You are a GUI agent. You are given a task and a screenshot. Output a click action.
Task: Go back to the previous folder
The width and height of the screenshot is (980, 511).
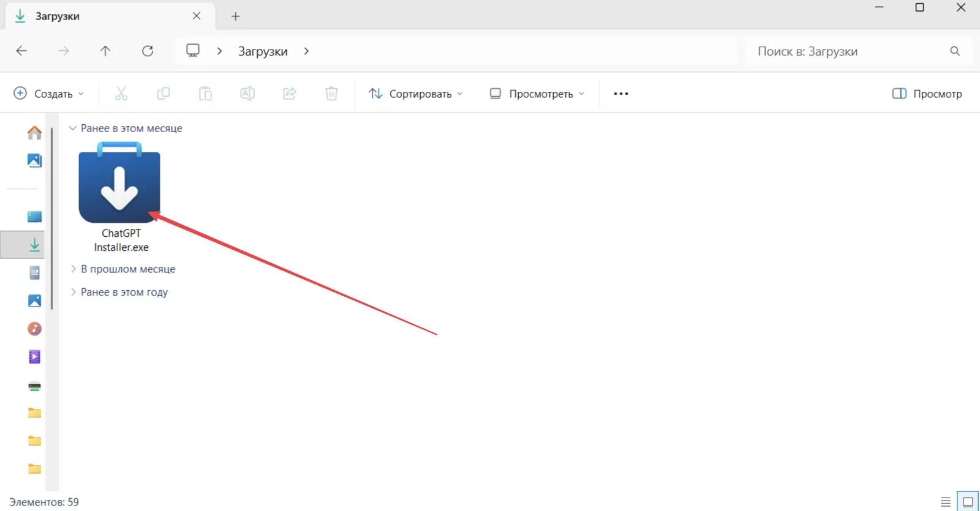click(x=21, y=51)
